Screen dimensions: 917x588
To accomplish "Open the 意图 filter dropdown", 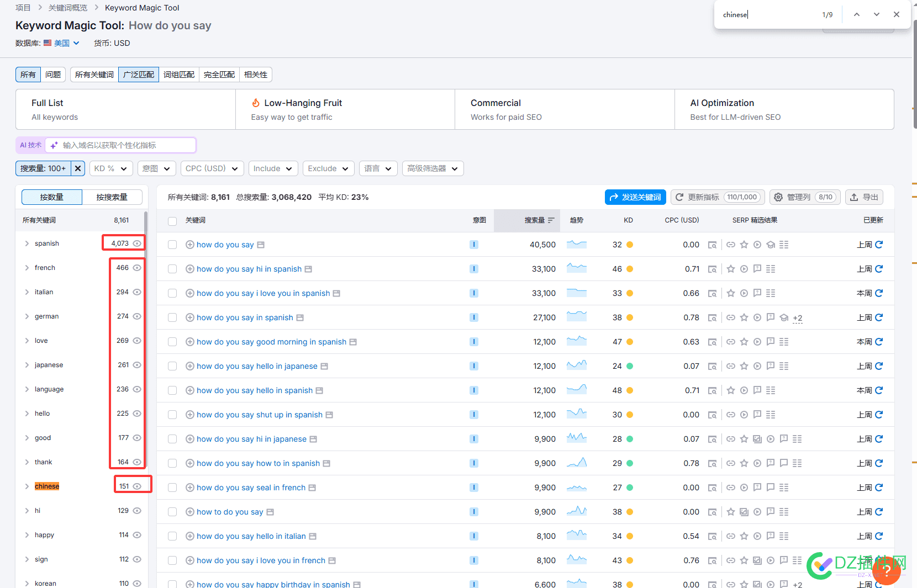I will (156, 168).
